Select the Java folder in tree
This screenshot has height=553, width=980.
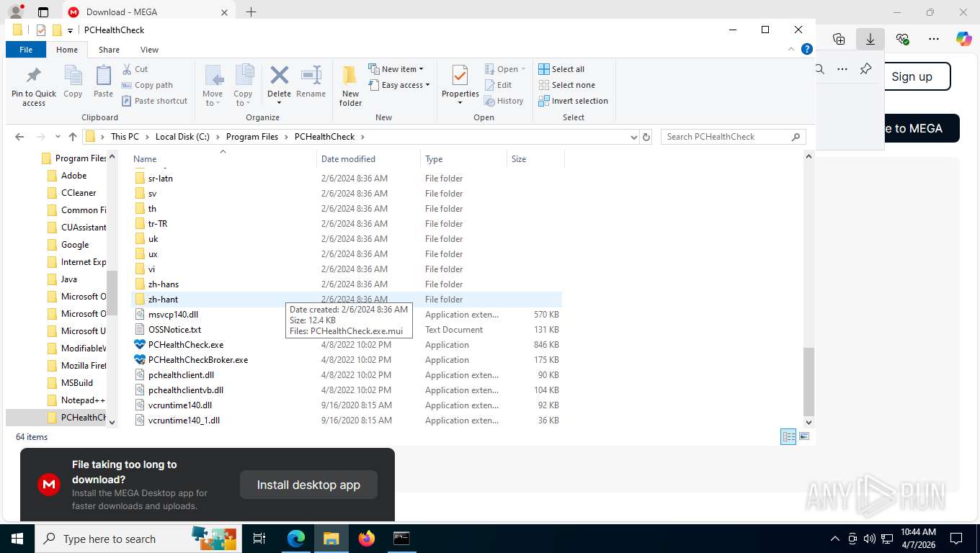point(69,279)
